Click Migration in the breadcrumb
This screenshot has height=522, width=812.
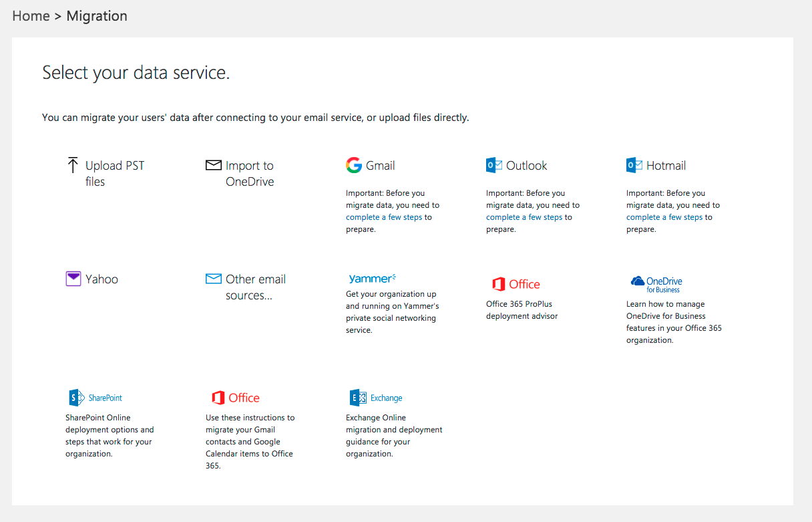click(97, 16)
